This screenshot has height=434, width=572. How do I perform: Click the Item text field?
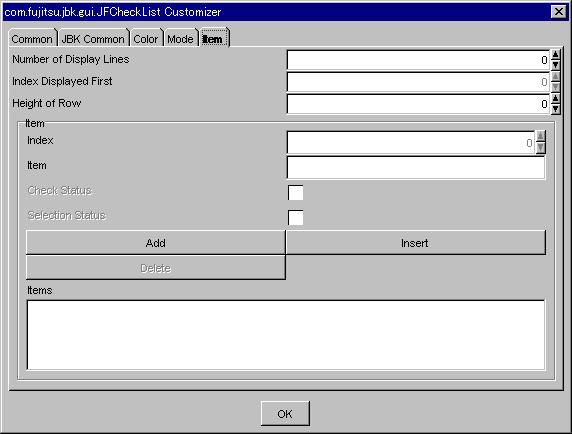pos(416,168)
